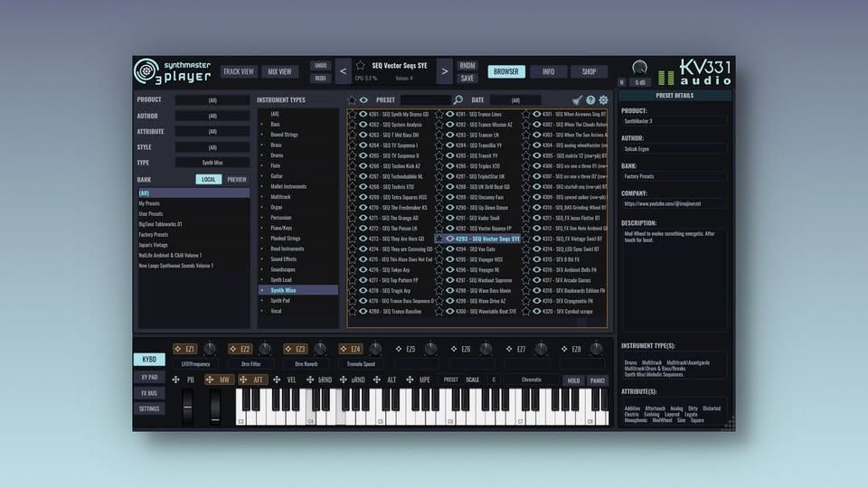Toggle the N button near volume

(x=622, y=82)
